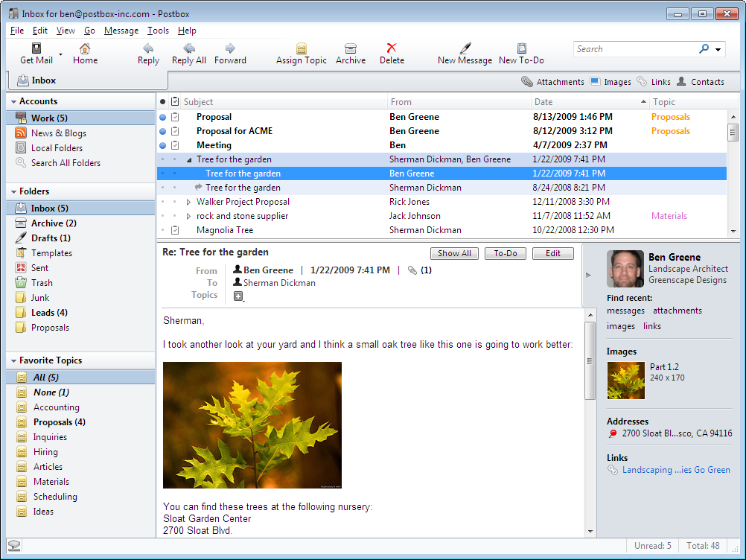Screen dimensions: 746x560
Task: Toggle unread dot on Meeting message
Action: point(163,146)
